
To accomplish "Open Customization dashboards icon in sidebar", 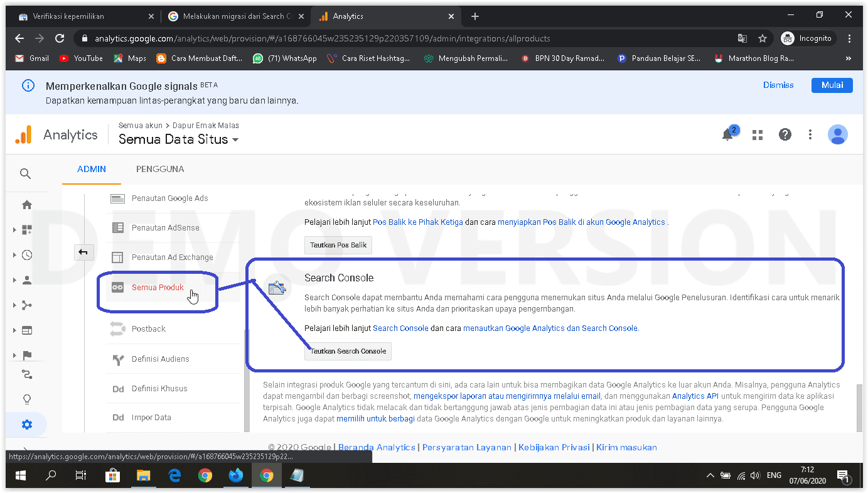I will [x=27, y=230].
